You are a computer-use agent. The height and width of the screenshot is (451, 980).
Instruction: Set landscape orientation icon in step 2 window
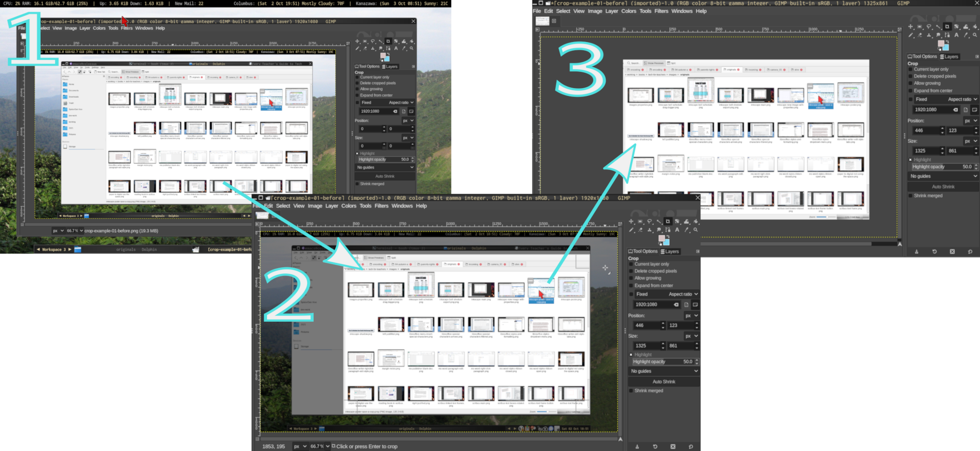tap(695, 305)
